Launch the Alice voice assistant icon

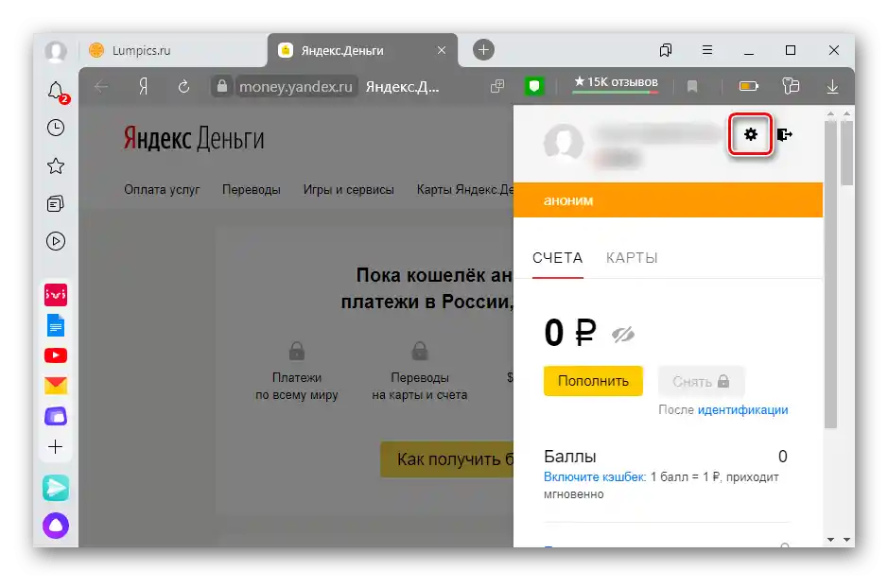[x=56, y=526]
